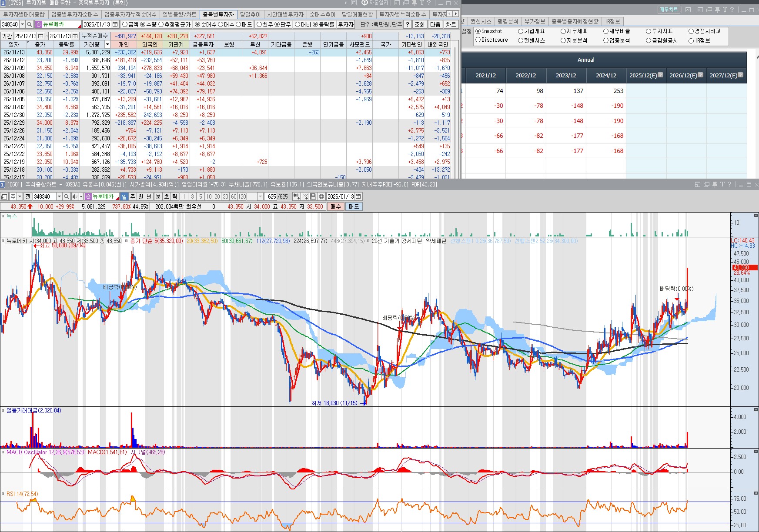Click the help tooltip icon next to 2027/12(E)
This screenshot has height=532, width=759.
[x=741, y=75]
